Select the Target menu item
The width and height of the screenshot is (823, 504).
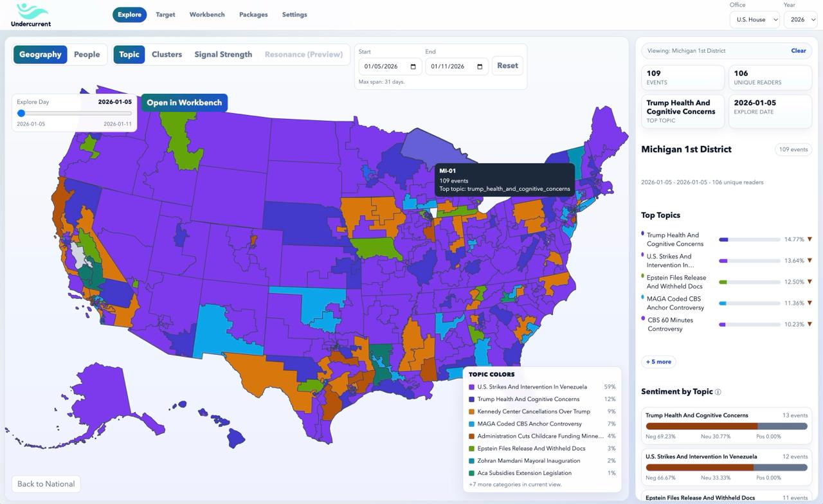[x=165, y=14]
